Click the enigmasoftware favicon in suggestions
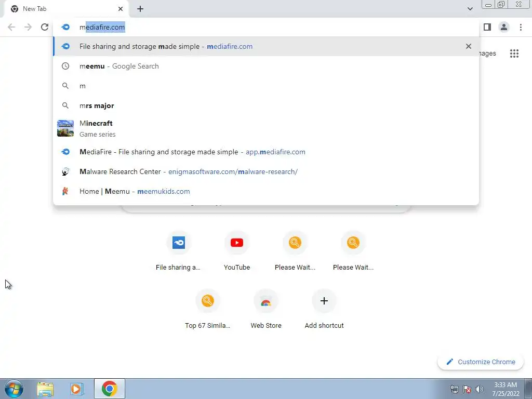This screenshot has height=399, width=532. pos(65,171)
